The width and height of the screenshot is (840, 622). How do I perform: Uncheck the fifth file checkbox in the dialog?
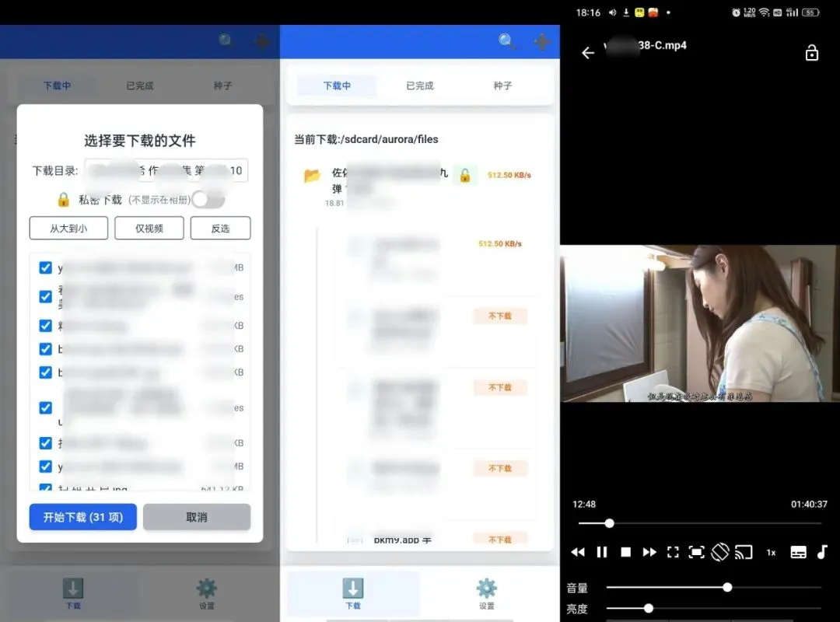46,372
